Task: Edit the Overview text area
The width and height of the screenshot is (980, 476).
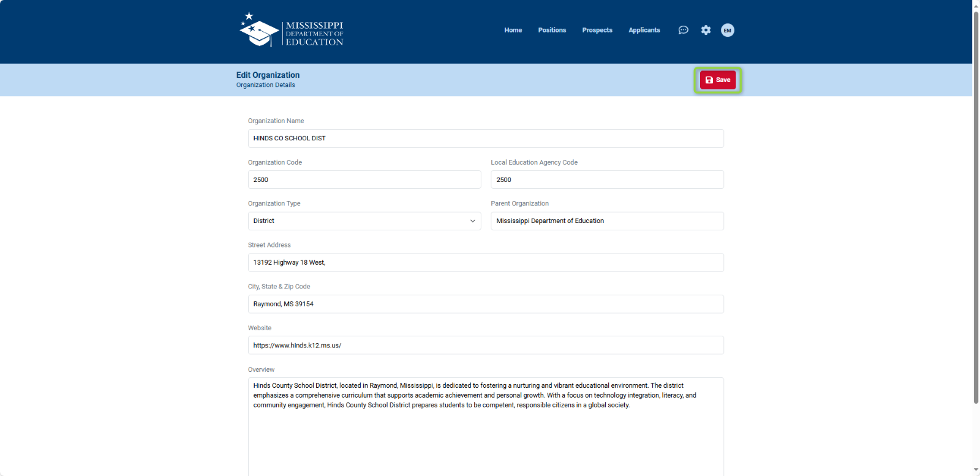Action: (486, 427)
